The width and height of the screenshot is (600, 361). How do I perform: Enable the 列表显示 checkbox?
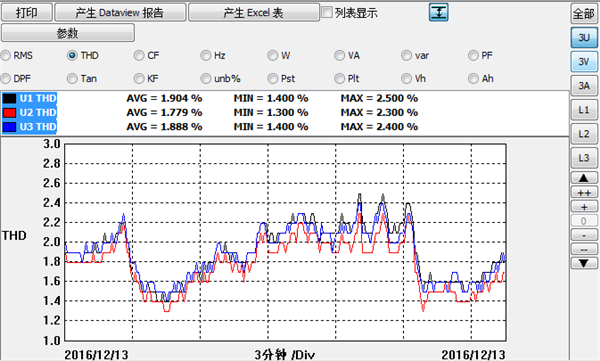327,12
